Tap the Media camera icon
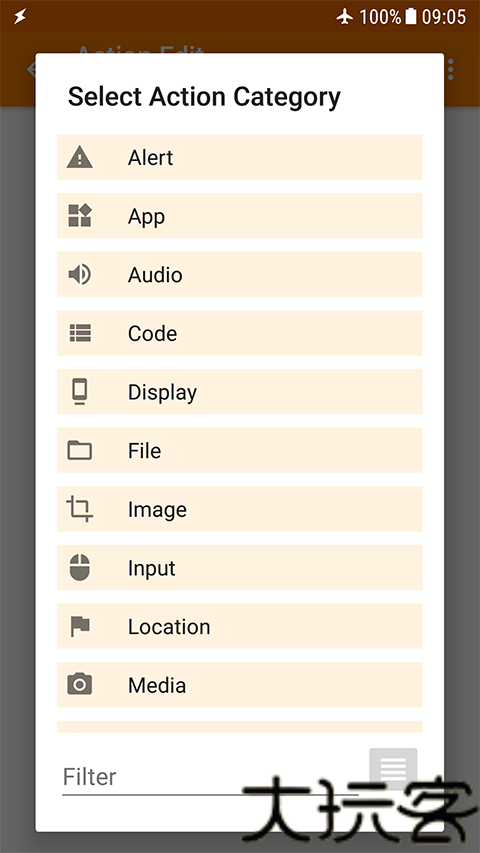This screenshot has width=480, height=853. (x=79, y=684)
